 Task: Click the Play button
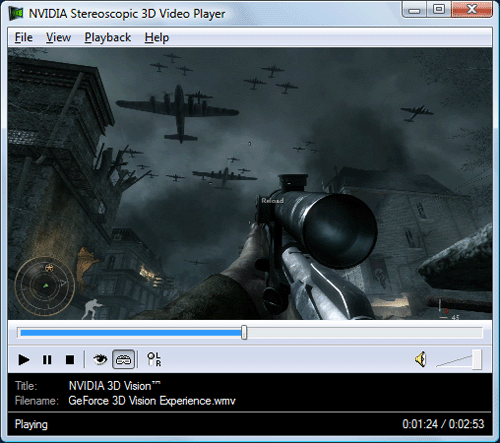click(x=24, y=360)
